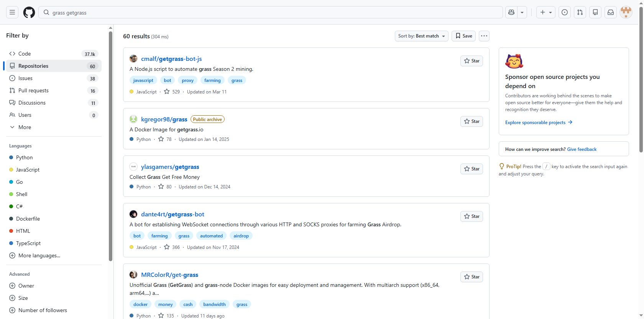Screen dimensions: 644x319
Task: Star the cmalf/getgrass-bot-js repository
Action: 472,61
